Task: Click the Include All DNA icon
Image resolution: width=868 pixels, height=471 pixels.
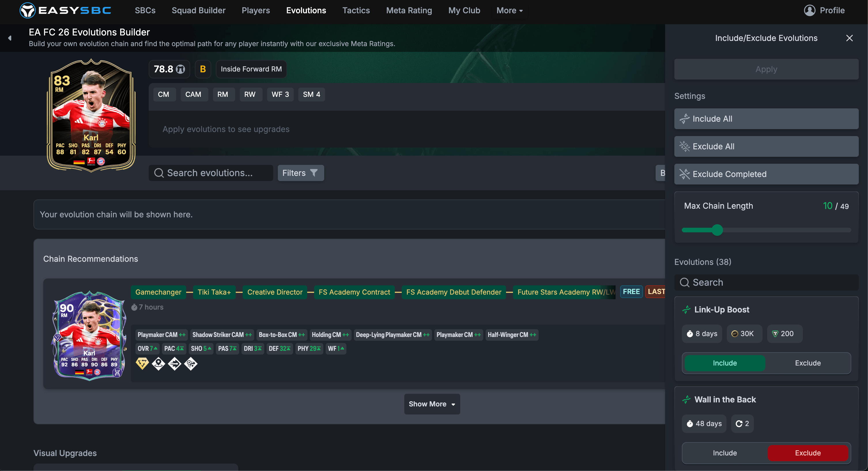Action: click(x=684, y=119)
